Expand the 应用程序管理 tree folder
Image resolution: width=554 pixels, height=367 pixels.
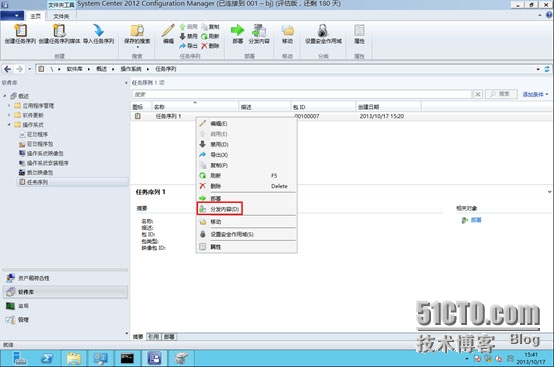coord(9,106)
